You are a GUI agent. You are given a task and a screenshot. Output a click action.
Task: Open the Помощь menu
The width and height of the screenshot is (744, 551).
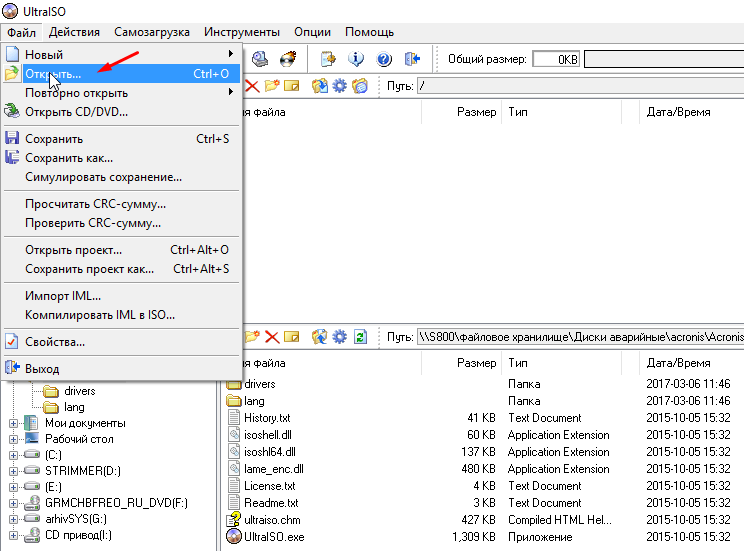pyautogui.click(x=370, y=32)
